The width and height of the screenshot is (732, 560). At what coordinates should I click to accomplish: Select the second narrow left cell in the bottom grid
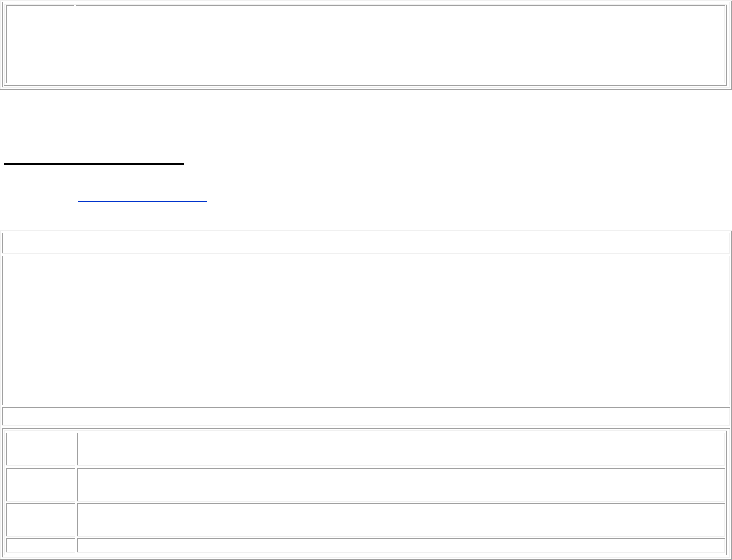pos(40,484)
